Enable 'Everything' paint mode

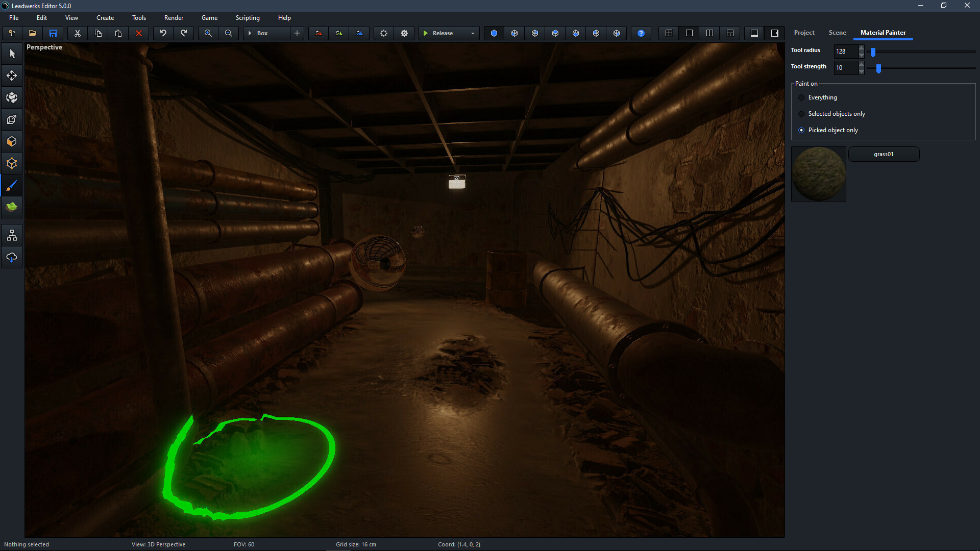pyautogui.click(x=801, y=97)
